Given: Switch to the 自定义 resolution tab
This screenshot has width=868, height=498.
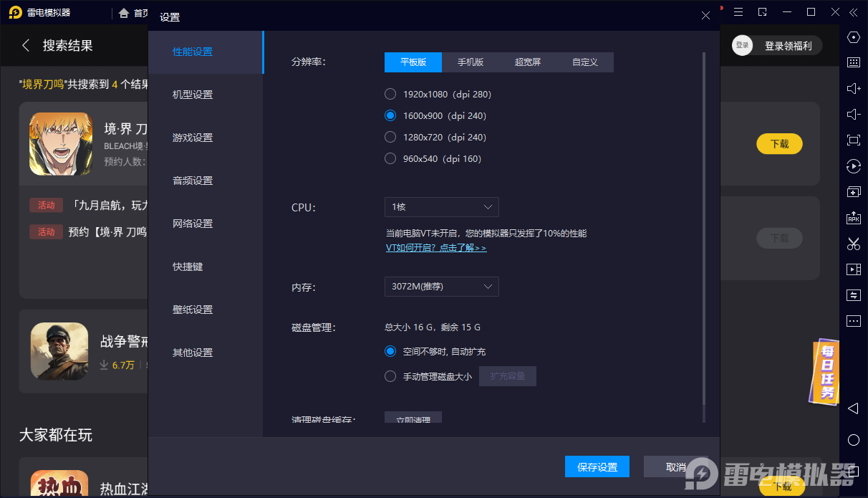Looking at the screenshot, I should (x=584, y=62).
